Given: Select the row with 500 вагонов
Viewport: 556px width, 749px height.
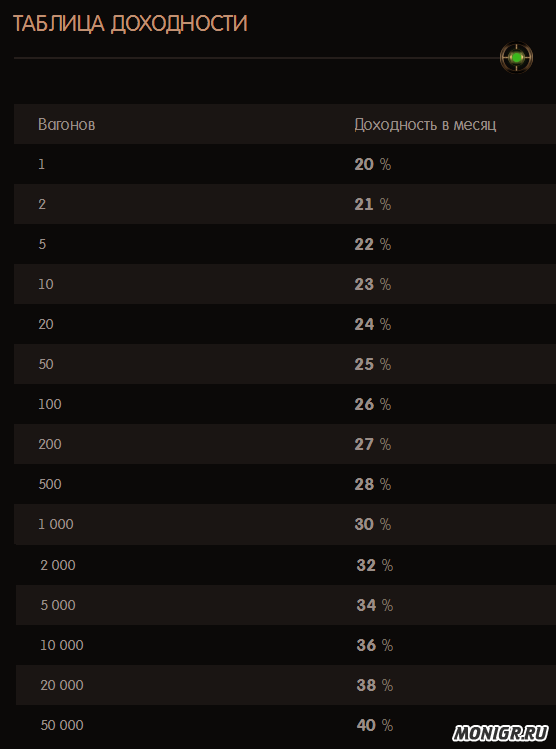Looking at the screenshot, I should (x=285, y=484).
